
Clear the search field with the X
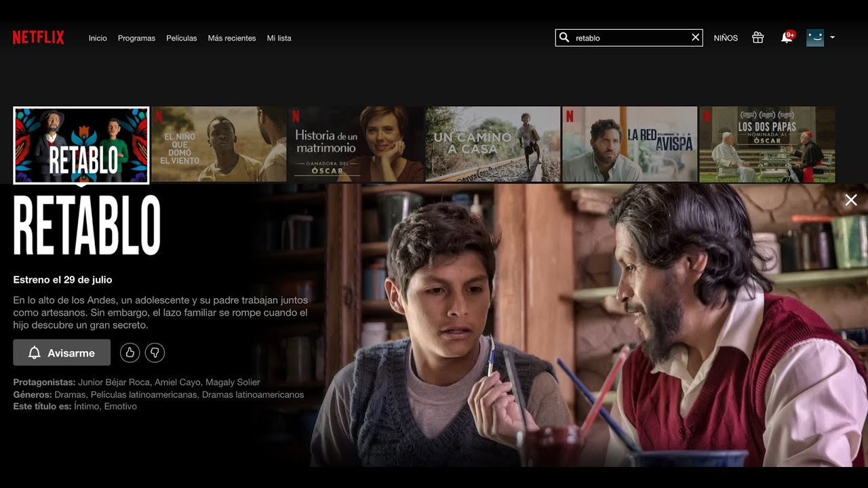[x=695, y=38]
